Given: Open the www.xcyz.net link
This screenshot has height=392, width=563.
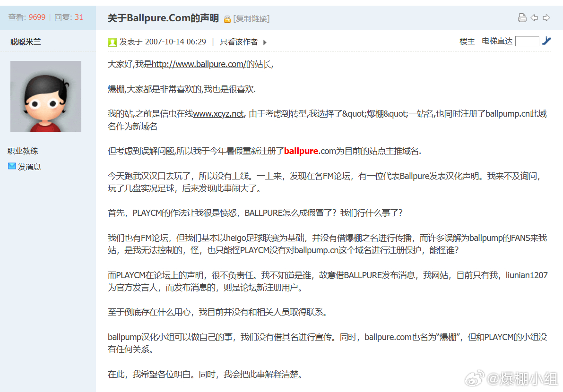Looking at the screenshot, I should (x=218, y=114).
